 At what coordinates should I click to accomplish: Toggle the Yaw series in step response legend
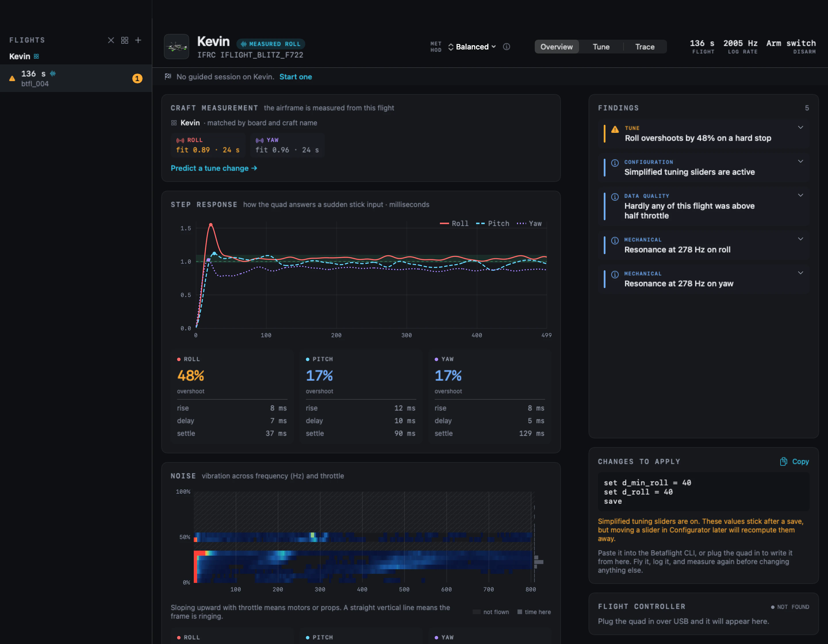point(529,224)
